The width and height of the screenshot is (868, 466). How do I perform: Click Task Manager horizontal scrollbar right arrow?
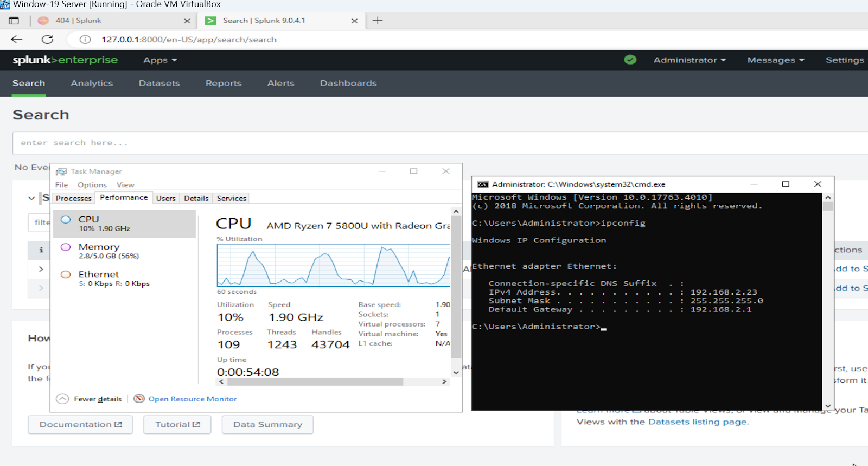444,382
